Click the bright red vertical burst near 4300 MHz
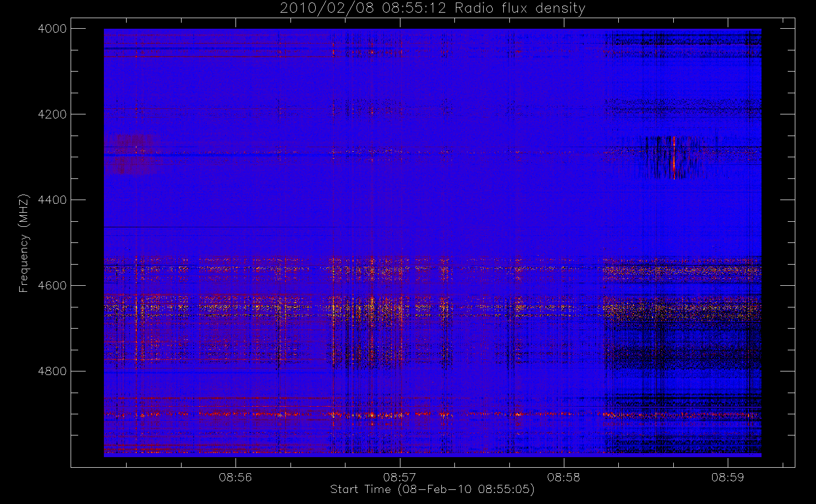 tap(674, 158)
